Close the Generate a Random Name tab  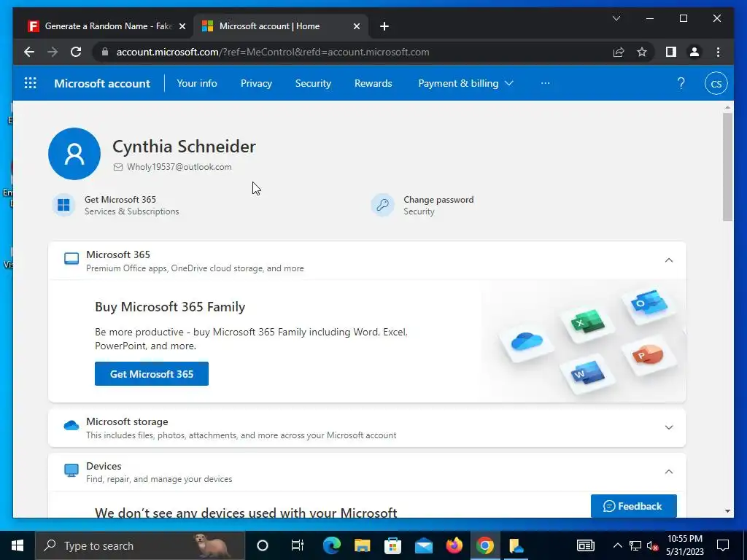(x=182, y=26)
